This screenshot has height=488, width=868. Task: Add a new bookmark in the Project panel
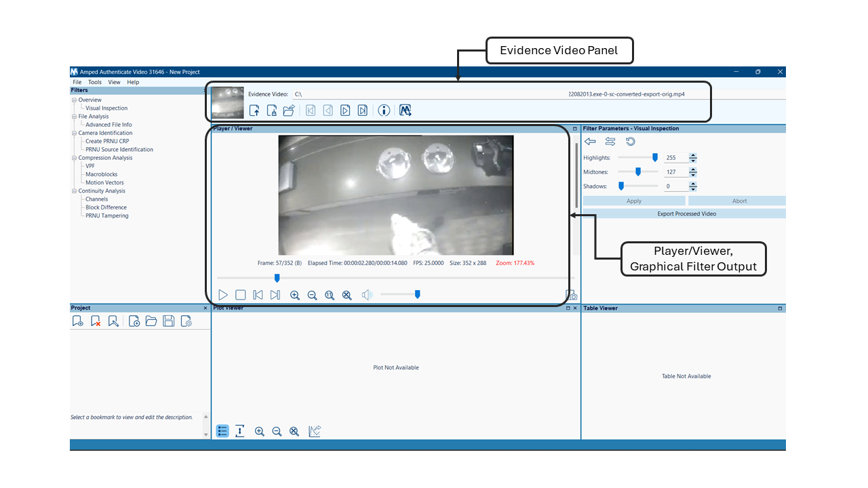(77, 321)
